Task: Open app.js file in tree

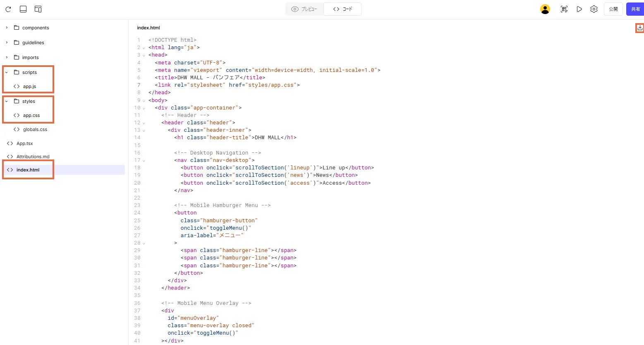Action: [29, 86]
